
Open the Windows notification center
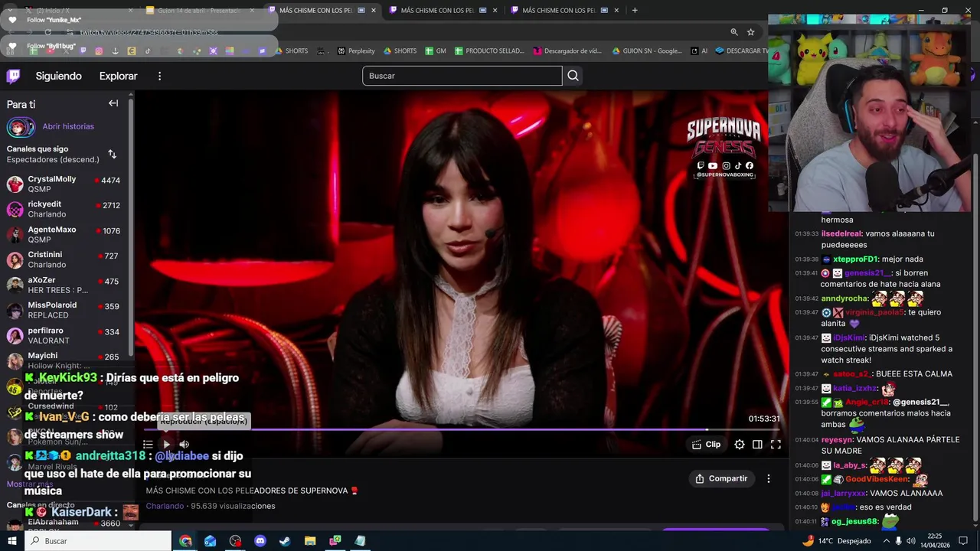[x=963, y=541]
